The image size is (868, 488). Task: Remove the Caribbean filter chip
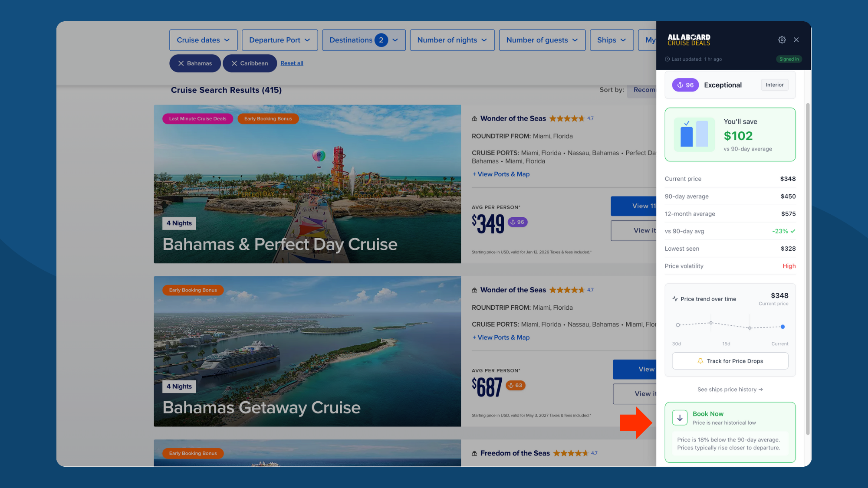pos(234,63)
